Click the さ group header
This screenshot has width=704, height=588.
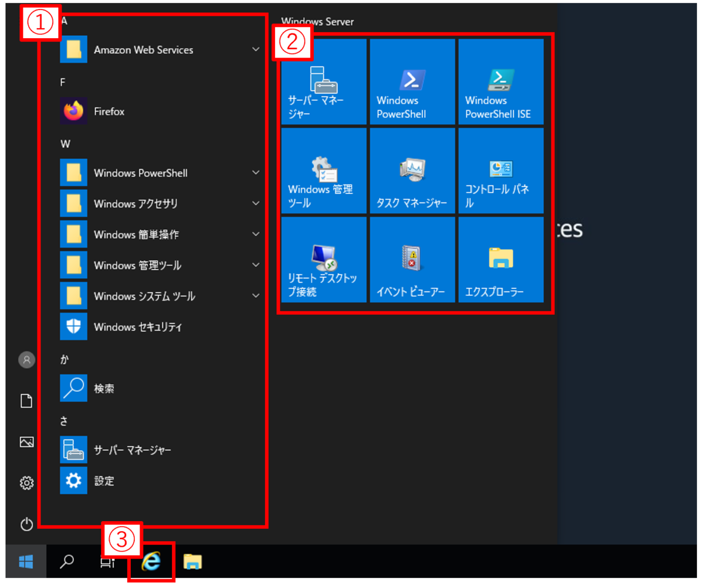(x=64, y=421)
